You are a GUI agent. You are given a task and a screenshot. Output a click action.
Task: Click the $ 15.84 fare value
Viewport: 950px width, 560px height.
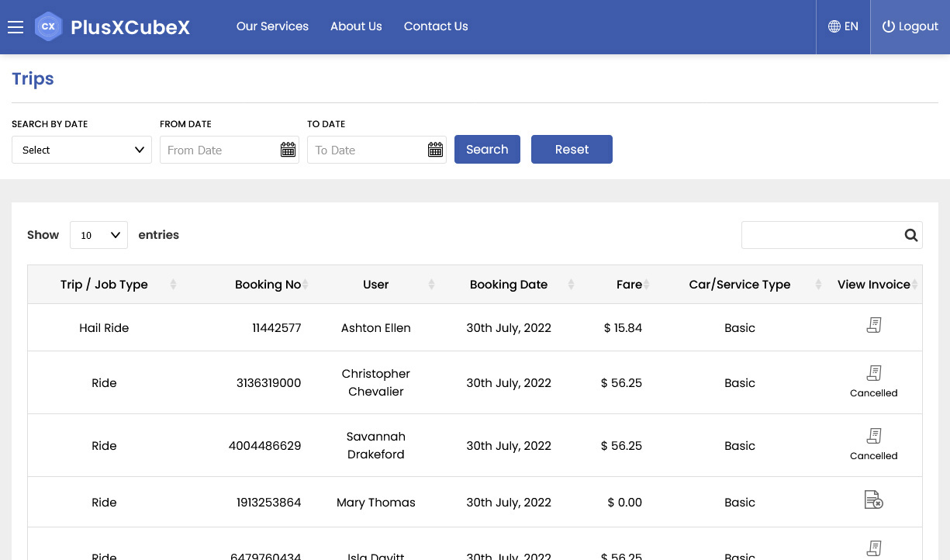pos(623,328)
